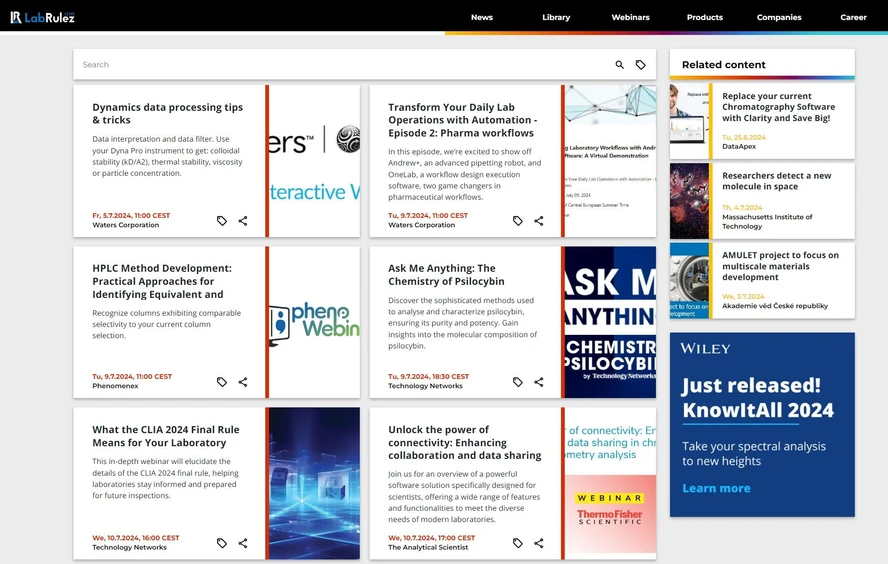Click tag icon on HPLC Method Development card
This screenshot has height=564, width=888.
click(222, 382)
